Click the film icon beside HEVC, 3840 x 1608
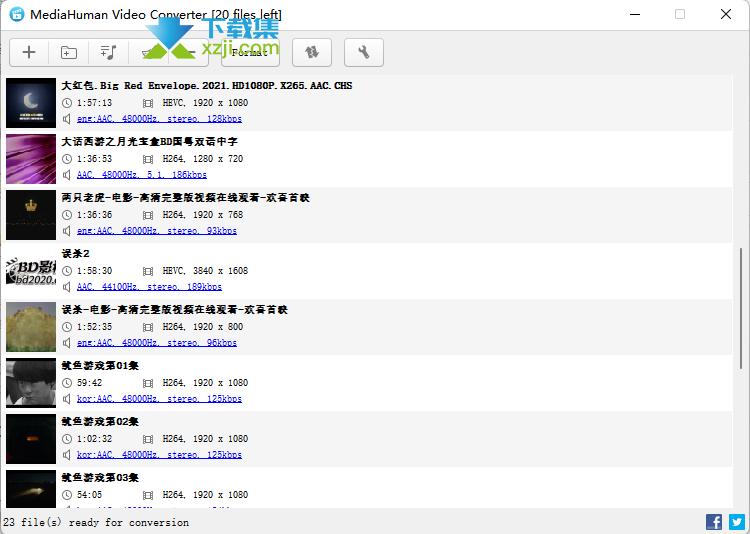Image resolution: width=750 pixels, height=534 pixels. [x=148, y=271]
